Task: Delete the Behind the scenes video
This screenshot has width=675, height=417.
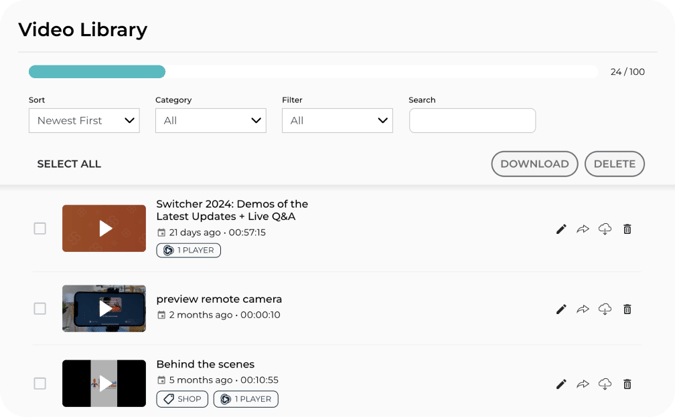Action: (627, 384)
